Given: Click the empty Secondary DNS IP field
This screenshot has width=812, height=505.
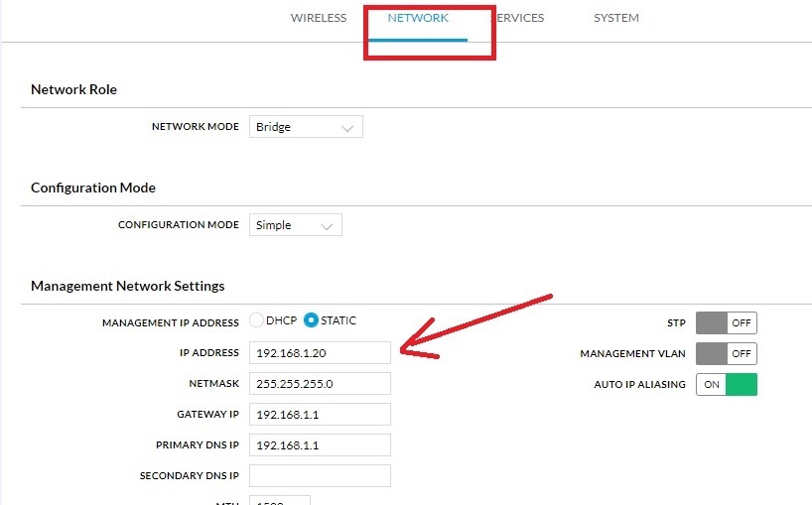Looking at the screenshot, I should (320, 475).
